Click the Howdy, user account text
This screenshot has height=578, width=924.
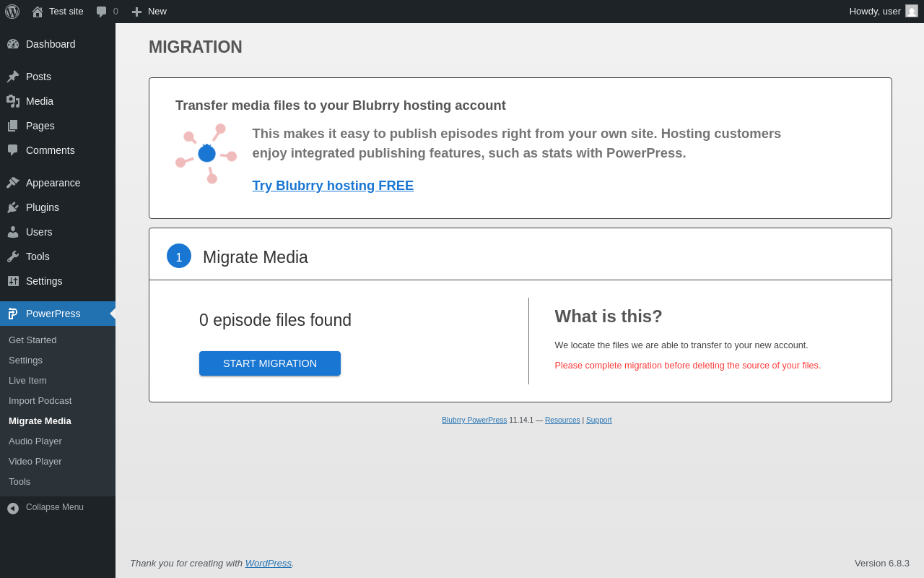(x=875, y=11)
